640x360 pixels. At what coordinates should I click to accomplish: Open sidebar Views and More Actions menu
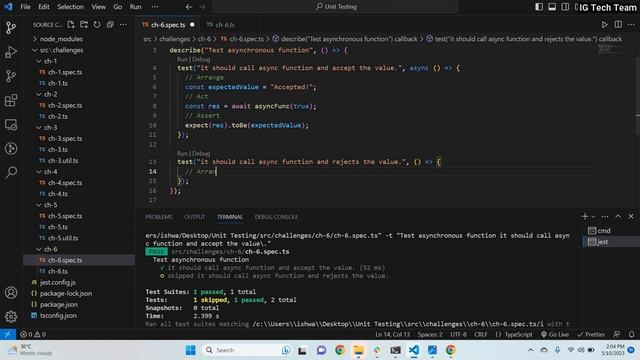coord(123,24)
